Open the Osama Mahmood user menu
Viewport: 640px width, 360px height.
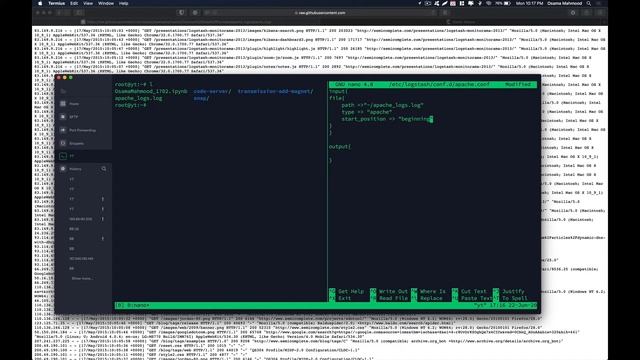click(564, 3)
